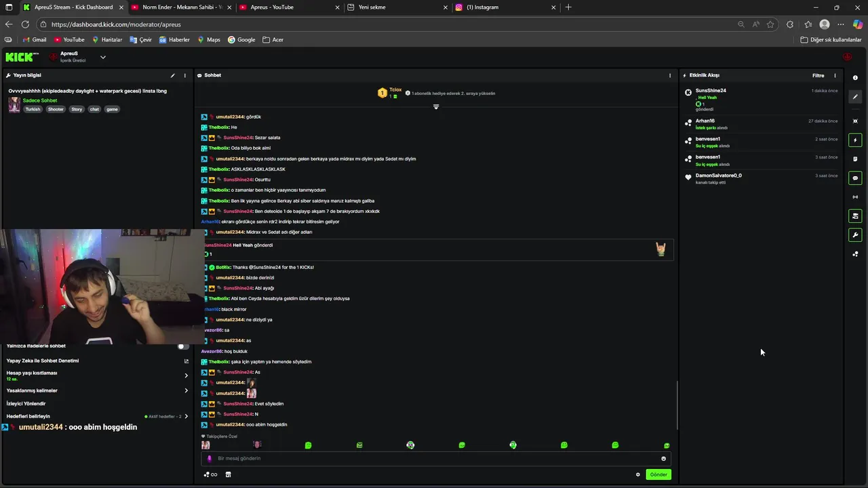The height and width of the screenshot is (488, 868).
Task: Click the pencil edit icon in right sidebar
Action: coord(855,96)
